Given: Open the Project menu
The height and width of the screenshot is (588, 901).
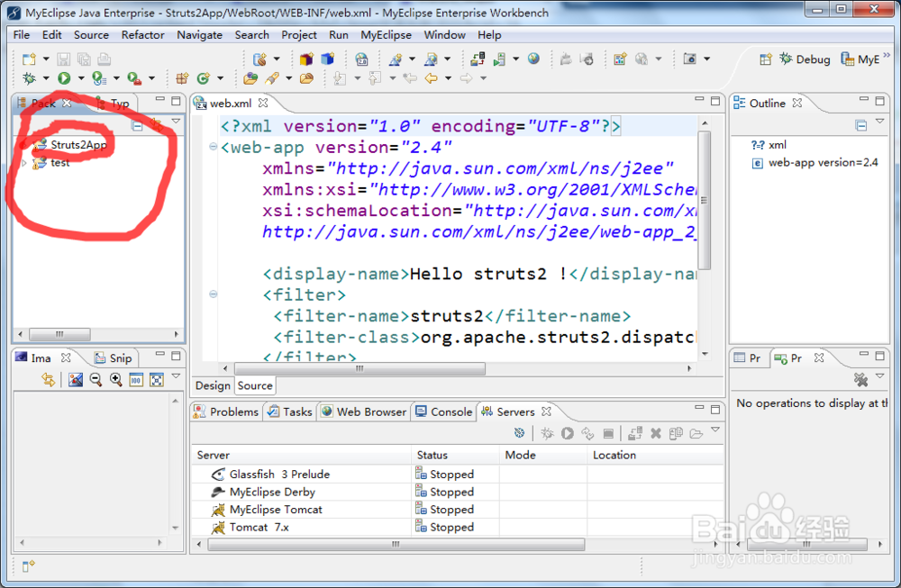Looking at the screenshot, I should pyautogui.click(x=299, y=35).
